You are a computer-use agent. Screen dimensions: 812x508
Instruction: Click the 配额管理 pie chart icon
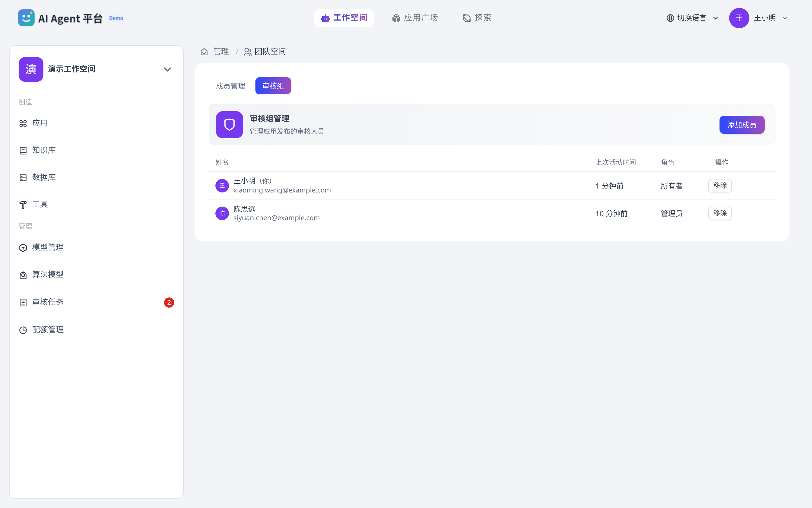click(23, 330)
